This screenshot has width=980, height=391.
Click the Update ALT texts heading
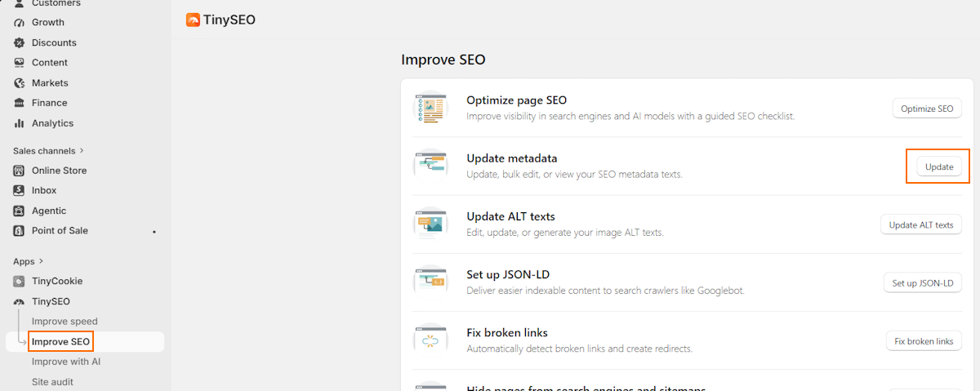(x=511, y=216)
